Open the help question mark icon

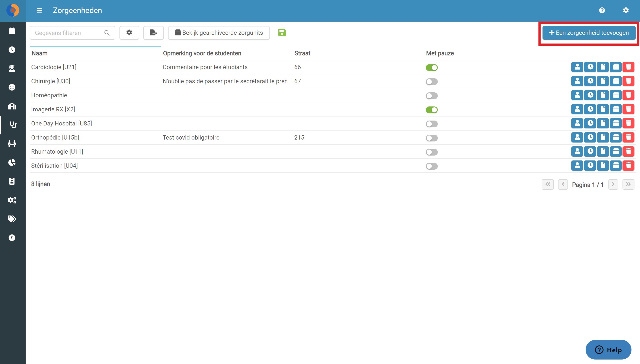tap(602, 10)
